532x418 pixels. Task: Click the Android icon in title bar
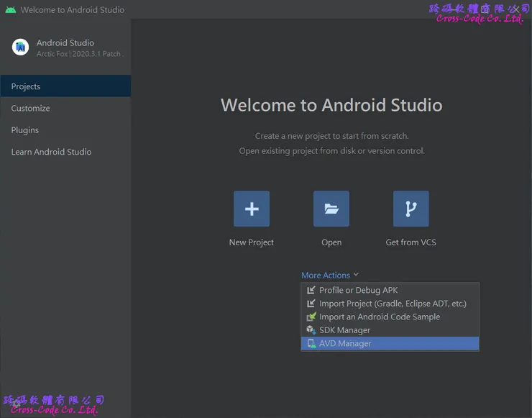(10, 10)
